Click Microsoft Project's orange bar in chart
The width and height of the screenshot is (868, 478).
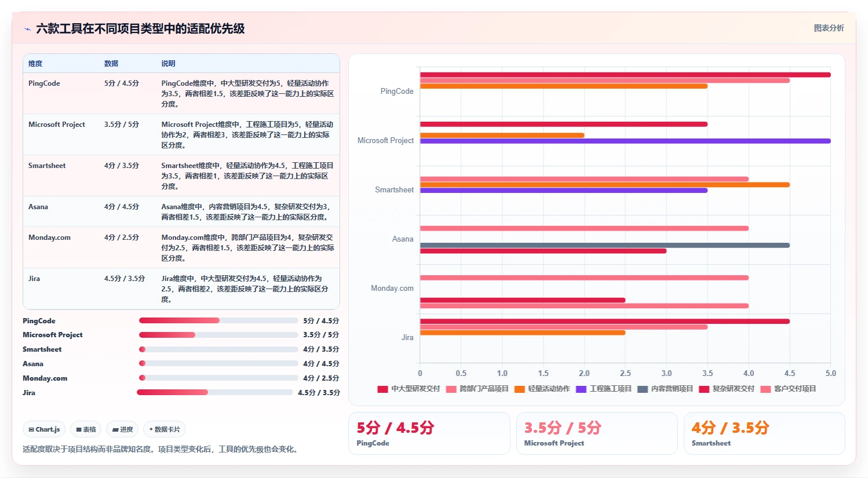point(502,136)
